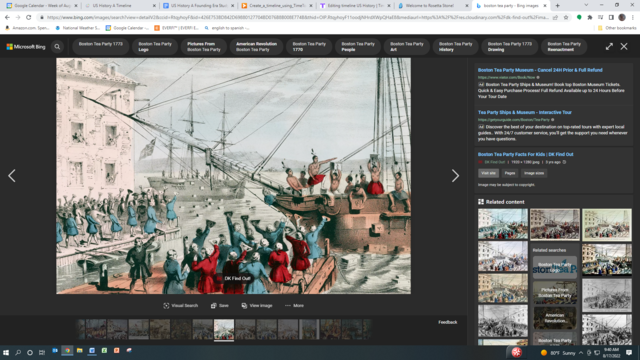The image size is (640, 360).
Task: Open Pictures From Boston Tea Party related search tile
Action: (x=555, y=292)
